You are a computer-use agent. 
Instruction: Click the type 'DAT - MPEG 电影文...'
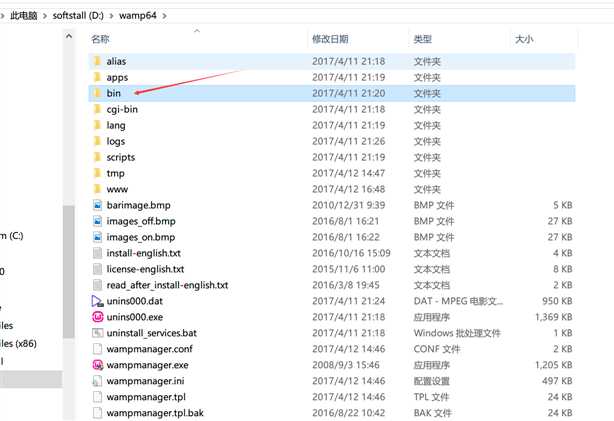click(x=458, y=301)
